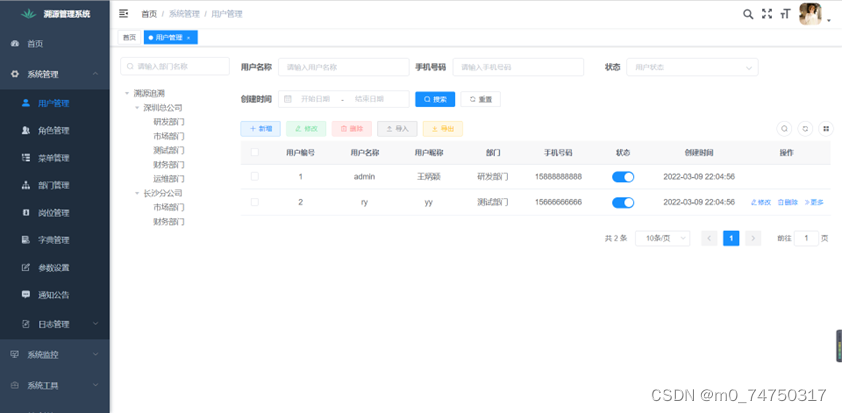Viewport: 842px width, 413px height.
Task: Close the 用户管理 tab
Action: (x=188, y=38)
